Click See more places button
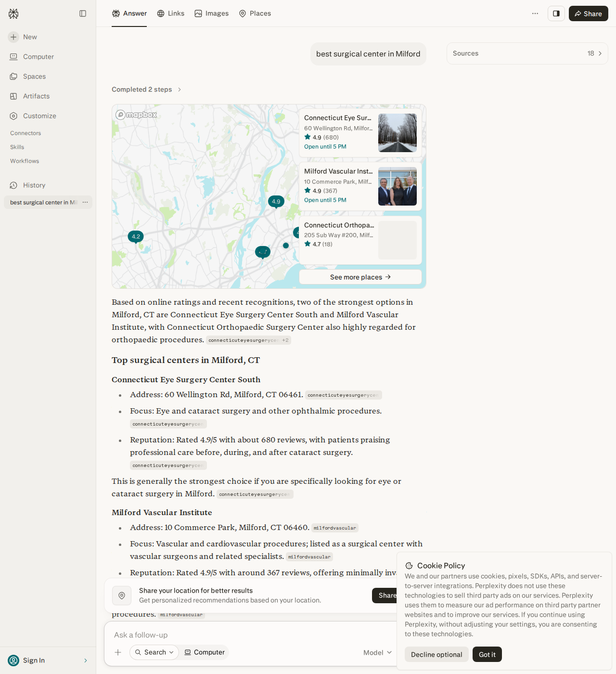The image size is (616, 674). [x=360, y=277]
